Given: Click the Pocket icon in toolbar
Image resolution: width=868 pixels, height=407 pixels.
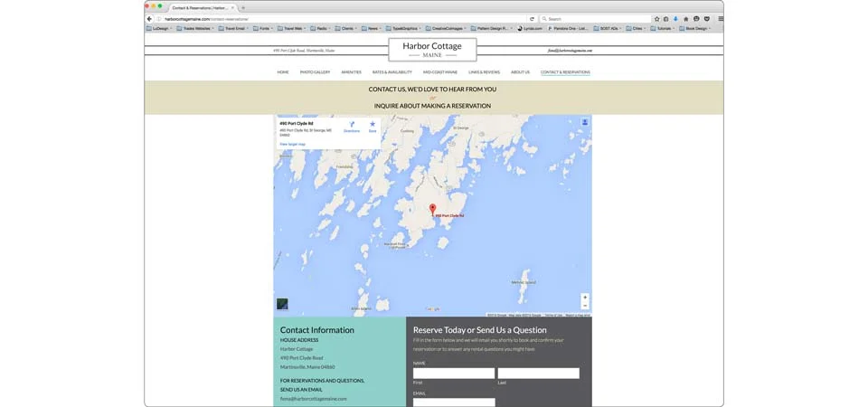Looking at the screenshot, I should click(x=707, y=19).
